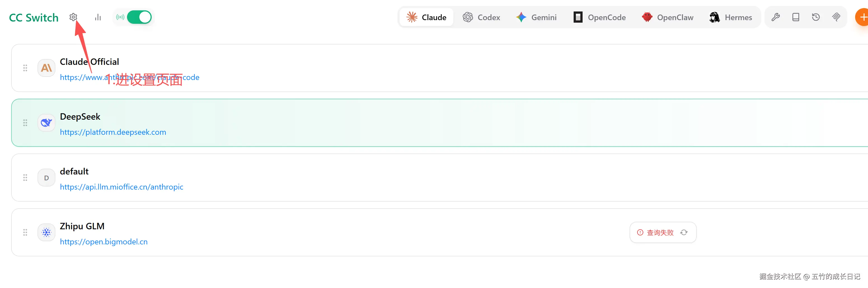Click the broadcast signal icon beside the switch

pos(120,17)
